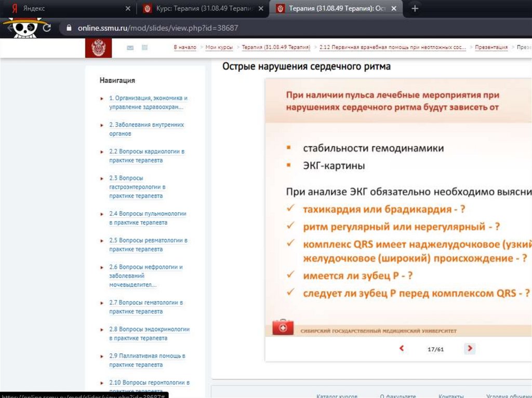Open a new browser tab
The width and height of the screenshot is (532, 398).
tap(414, 9)
